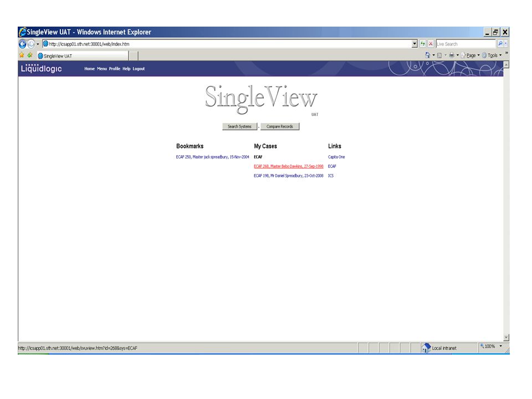Click the Internet Explorer title bar icon
Image resolution: width=532 pixels, height=399 pixels.
coord(23,32)
